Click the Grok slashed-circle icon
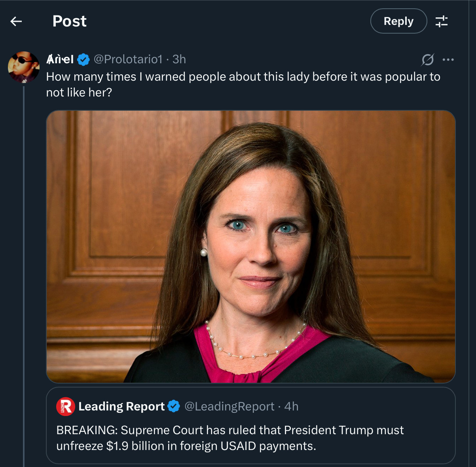 click(427, 60)
